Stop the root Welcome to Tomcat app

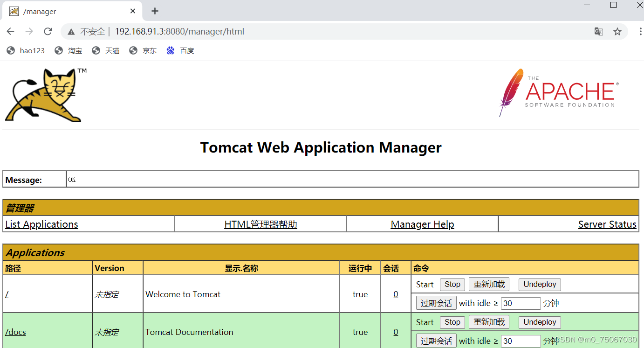coord(452,285)
